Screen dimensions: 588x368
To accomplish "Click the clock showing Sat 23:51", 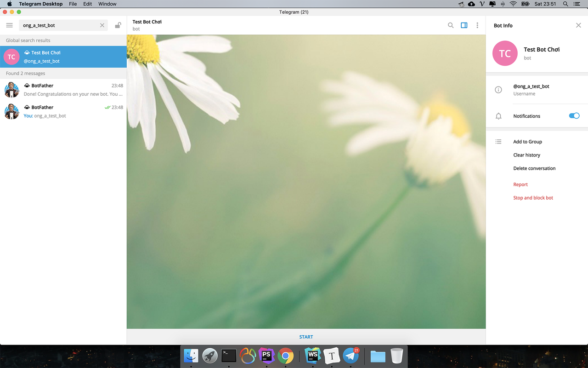I will click(545, 4).
